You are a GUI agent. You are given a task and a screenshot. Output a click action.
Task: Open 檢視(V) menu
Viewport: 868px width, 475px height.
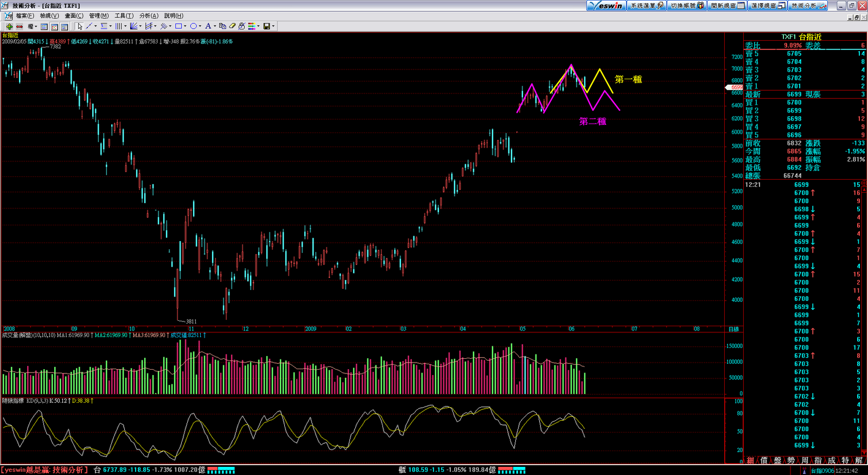[49, 16]
